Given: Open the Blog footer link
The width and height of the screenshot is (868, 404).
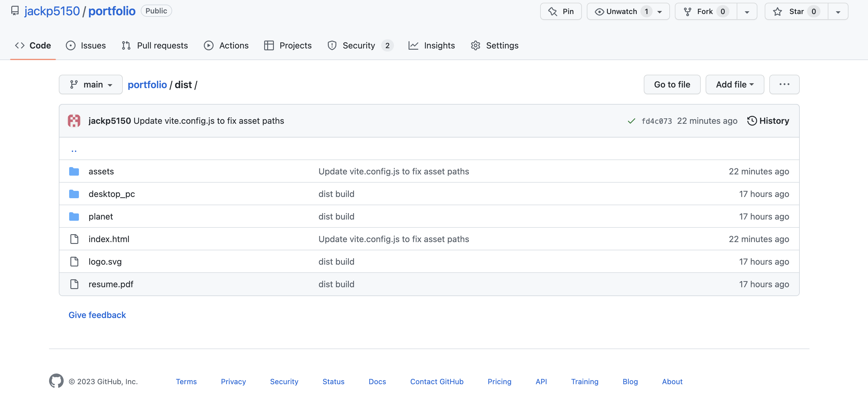Looking at the screenshot, I should coord(630,381).
